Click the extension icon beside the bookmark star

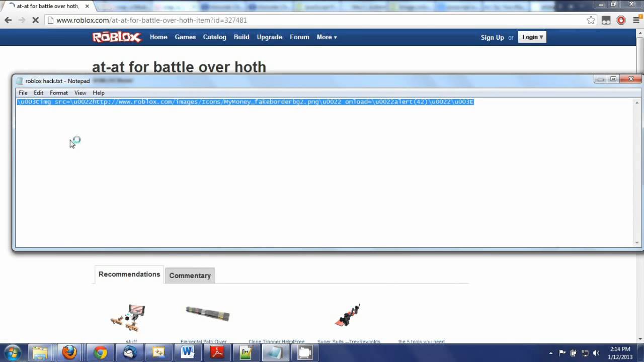(x=606, y=20)
